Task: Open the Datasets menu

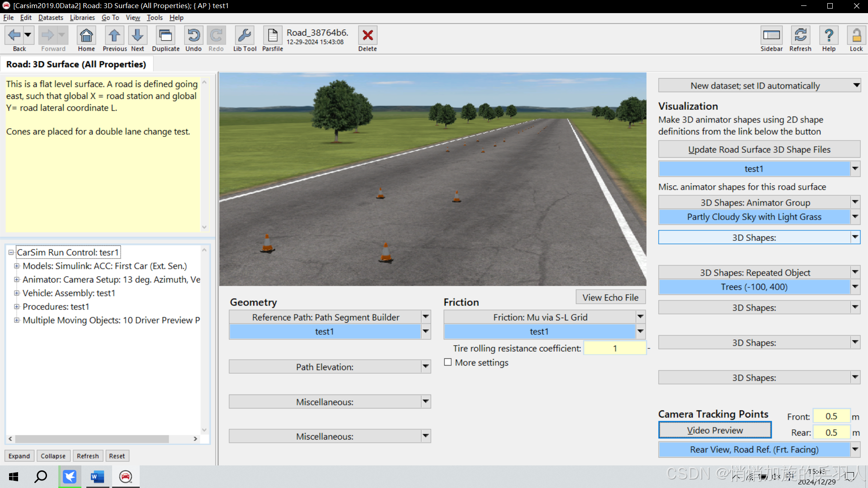Action: tap(51, 18)
